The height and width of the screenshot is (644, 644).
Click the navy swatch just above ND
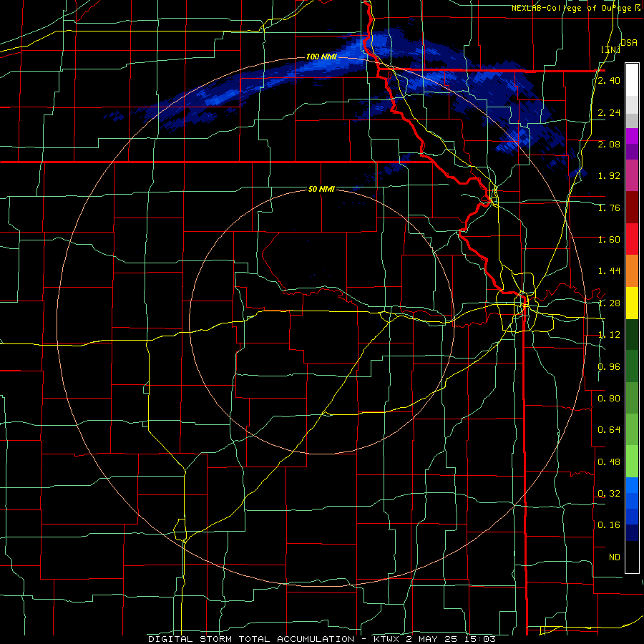tap(632, 533)
